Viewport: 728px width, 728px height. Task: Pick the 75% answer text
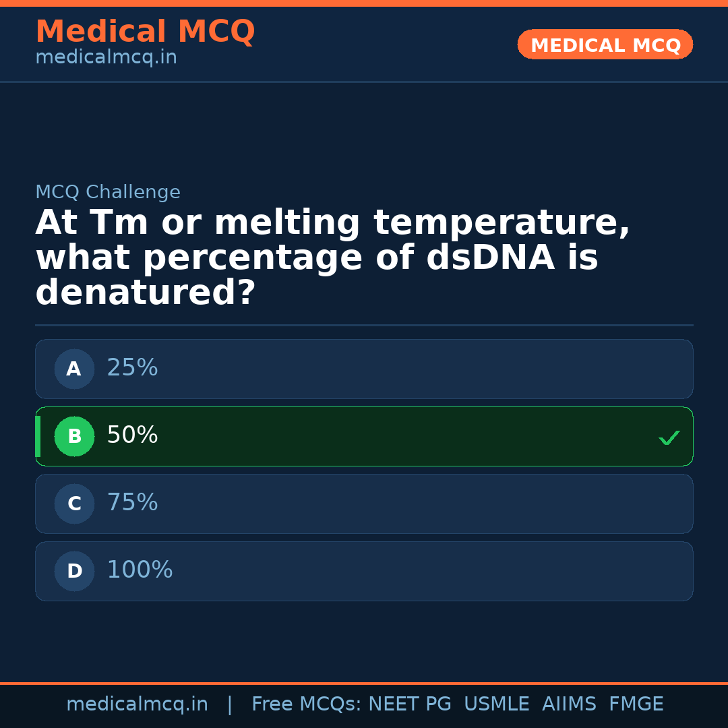[132, 503]
